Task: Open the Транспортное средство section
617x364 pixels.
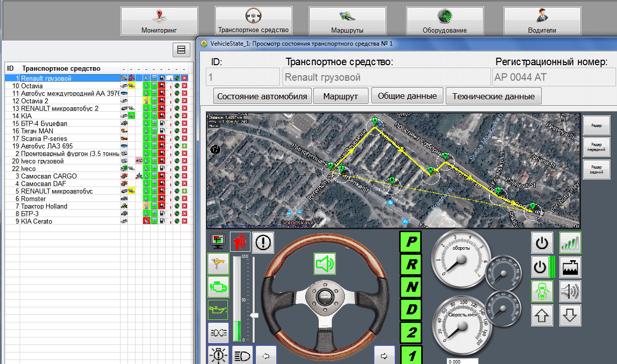Action: tap(253, 21)
